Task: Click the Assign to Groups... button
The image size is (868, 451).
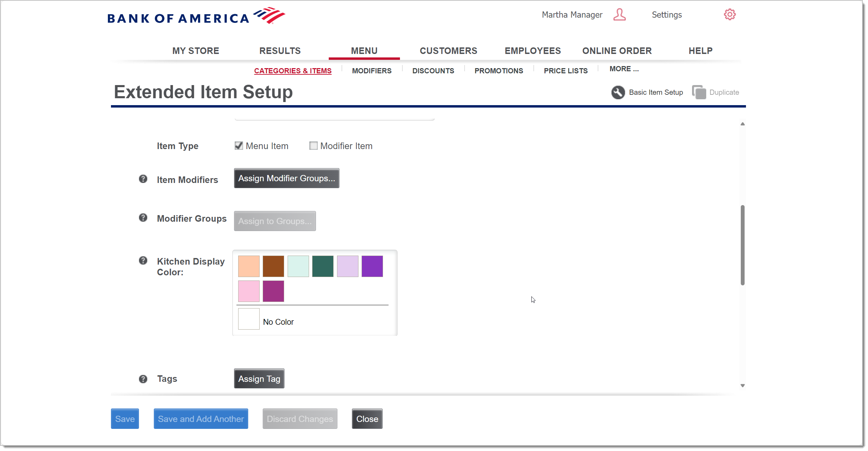Action: (x=275, y=221)
